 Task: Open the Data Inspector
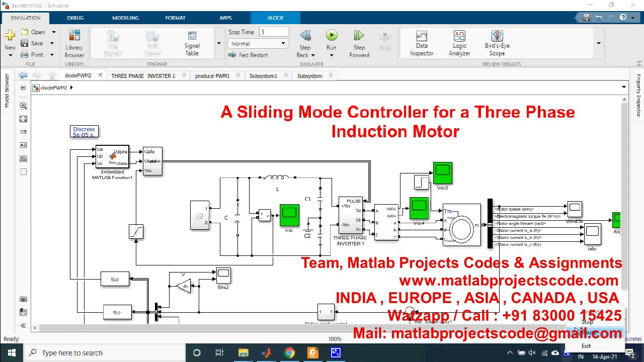[x=422, y=44]
